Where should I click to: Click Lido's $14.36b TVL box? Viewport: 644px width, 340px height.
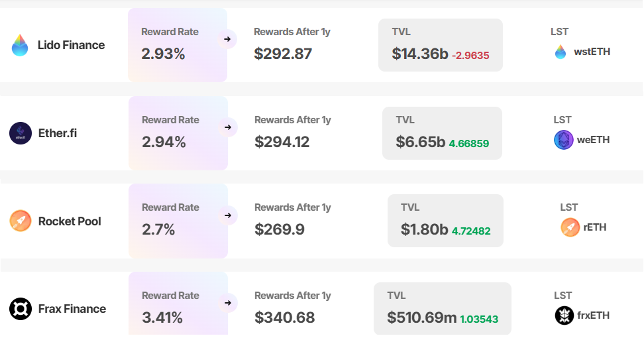pyautogui.click(x=440, y=45)
